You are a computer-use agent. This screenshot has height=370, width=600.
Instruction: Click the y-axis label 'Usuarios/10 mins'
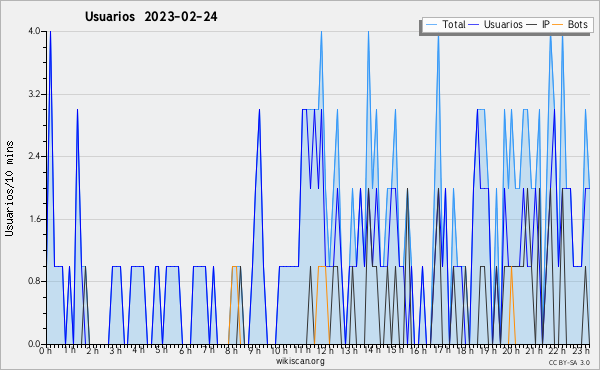[9, 188]
